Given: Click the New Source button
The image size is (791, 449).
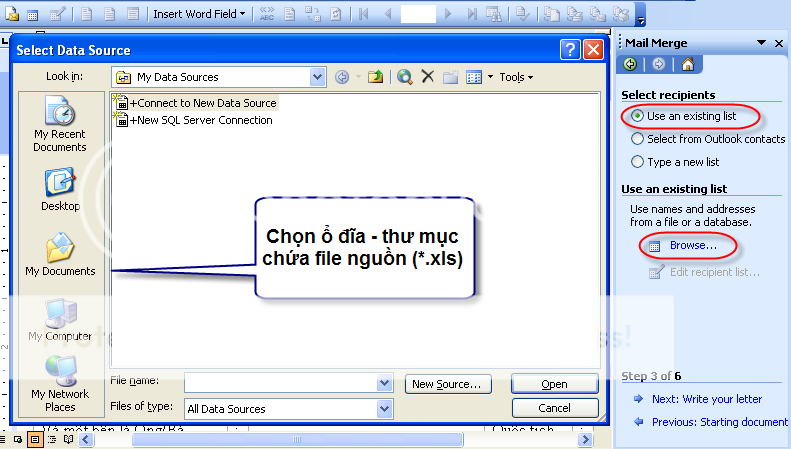Looking at the screenshot, I should [x=448, y=384].
